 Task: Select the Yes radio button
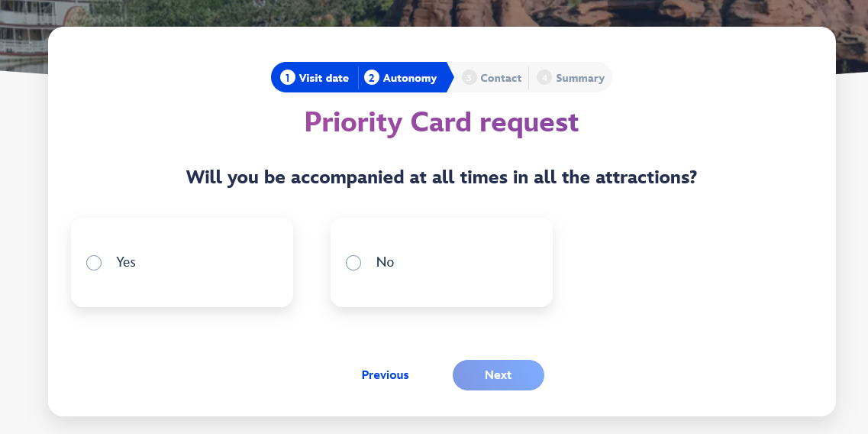(x=94, y=263)
